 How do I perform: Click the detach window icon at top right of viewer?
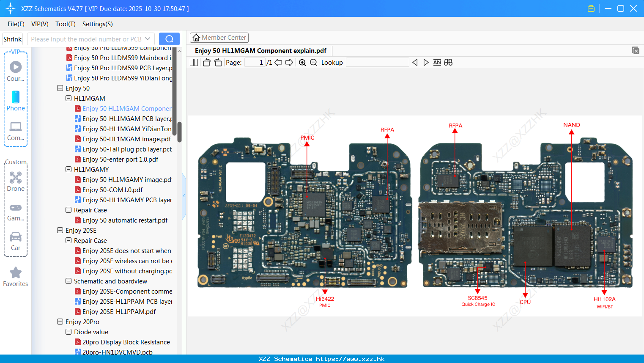[636, 50]
